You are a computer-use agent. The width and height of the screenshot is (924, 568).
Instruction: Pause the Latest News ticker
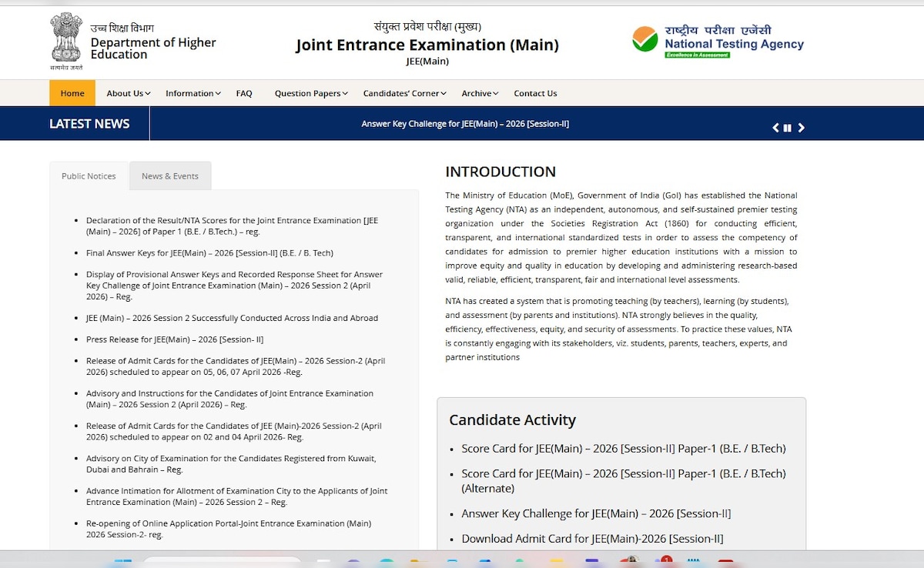787,127
